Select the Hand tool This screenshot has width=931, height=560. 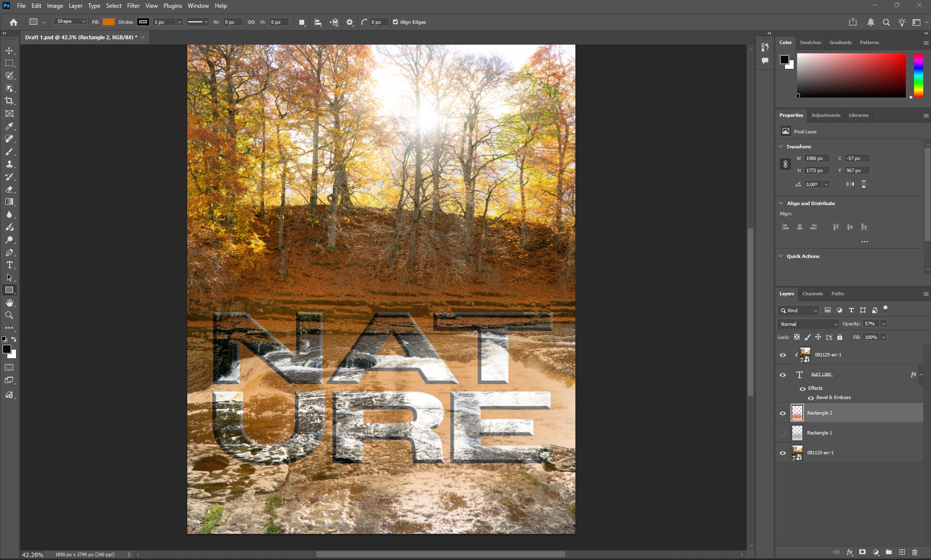pos(9,303)
